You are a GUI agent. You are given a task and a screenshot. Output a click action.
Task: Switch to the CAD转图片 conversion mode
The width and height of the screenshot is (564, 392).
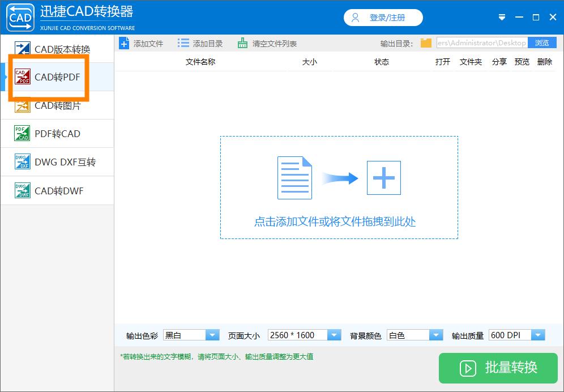point(57,105)
